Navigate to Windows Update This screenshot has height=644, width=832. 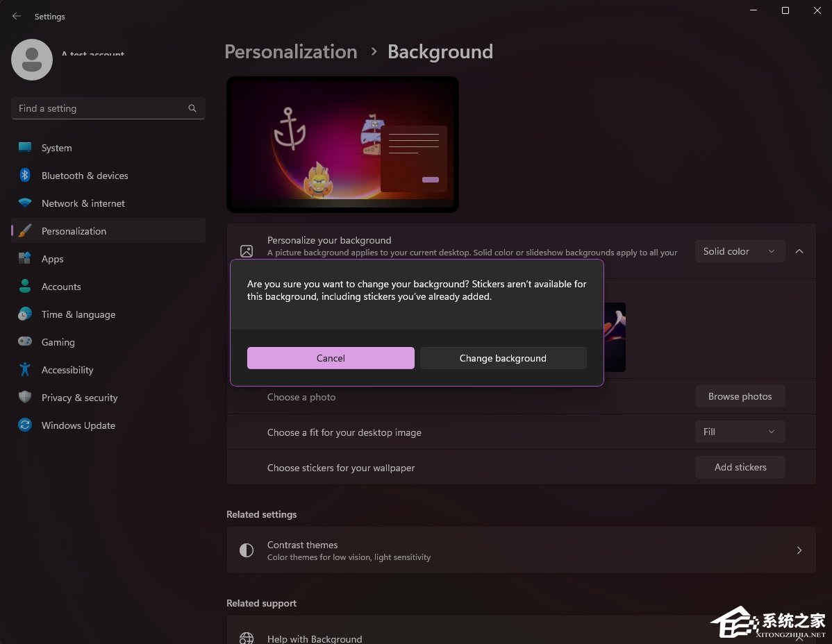108,425
